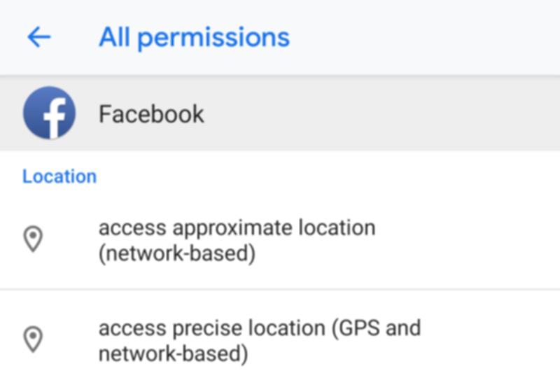
Task: Go back using the left arrow
Action: tap(39, 37)
